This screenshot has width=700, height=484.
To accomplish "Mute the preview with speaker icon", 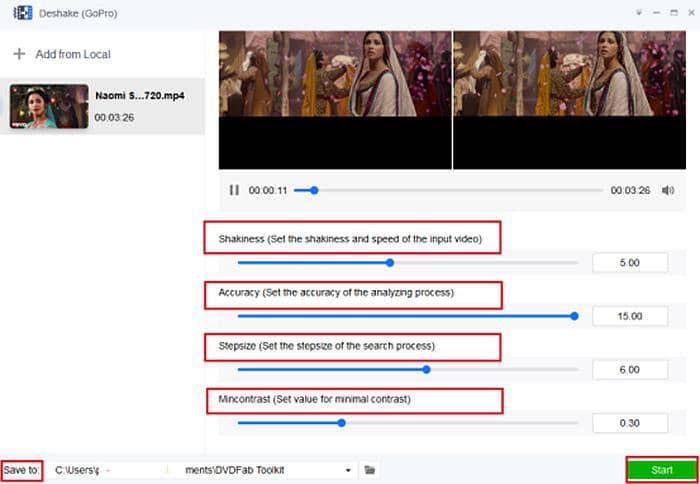I will [x=668, y=191].
